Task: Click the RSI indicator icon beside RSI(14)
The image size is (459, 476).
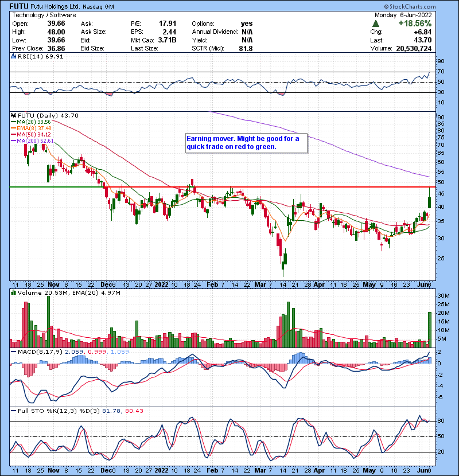Action: point(13,56)
